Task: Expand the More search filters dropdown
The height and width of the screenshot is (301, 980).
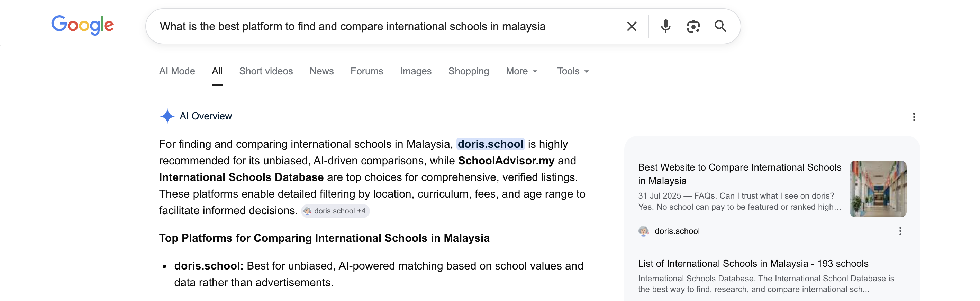Action: pyautogui.click(x=521, y=71)
